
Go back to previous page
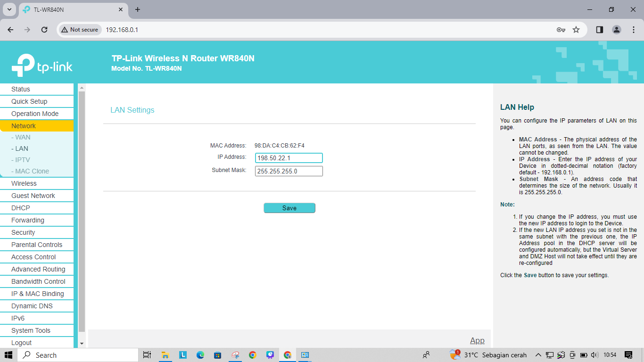tap(10, 30)
